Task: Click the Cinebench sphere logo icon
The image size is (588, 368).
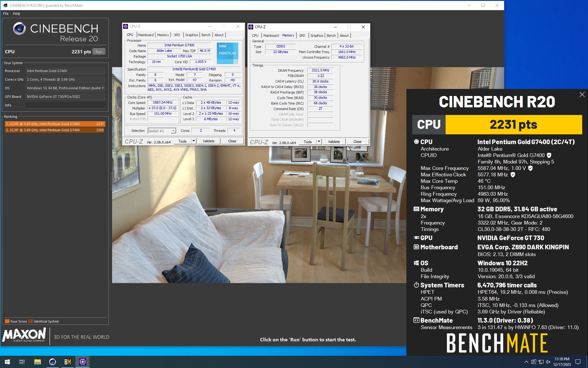Action: (20, 29)
